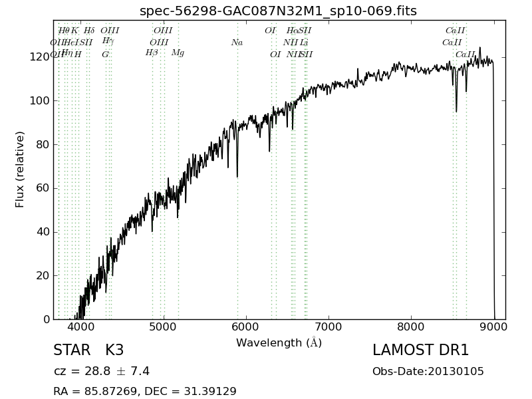Click the x-axis tick label 8000
The width and height of the screenshot is (532, 399).
tap(411, 327)
